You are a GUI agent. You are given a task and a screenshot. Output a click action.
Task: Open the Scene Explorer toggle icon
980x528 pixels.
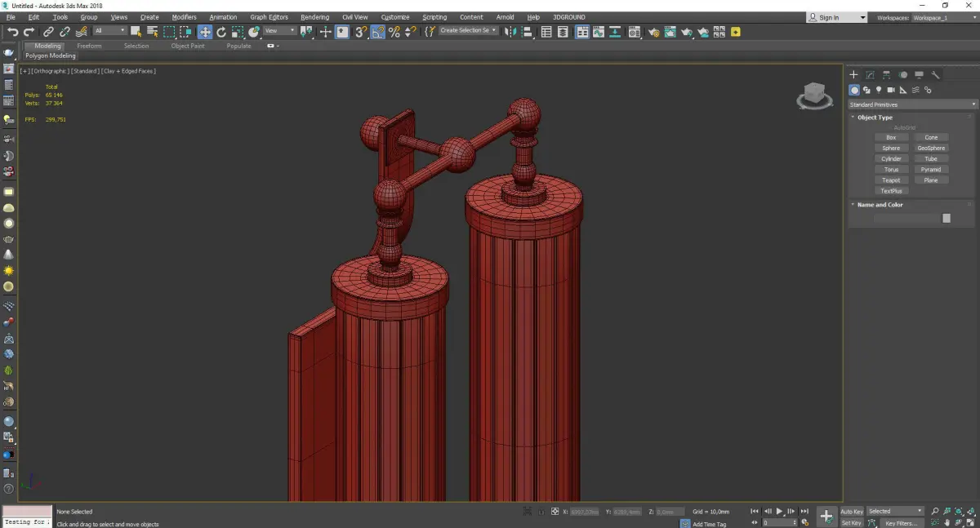point(547,32)
